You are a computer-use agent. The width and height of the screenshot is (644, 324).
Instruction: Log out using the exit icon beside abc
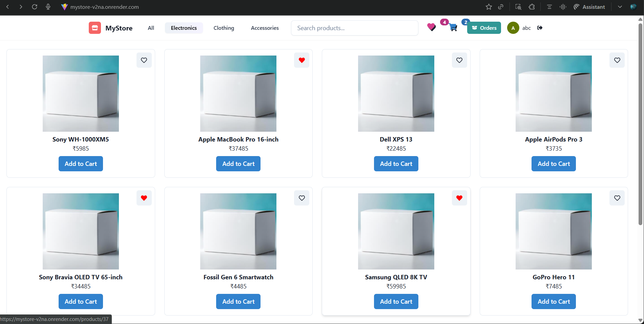[540, 28]
